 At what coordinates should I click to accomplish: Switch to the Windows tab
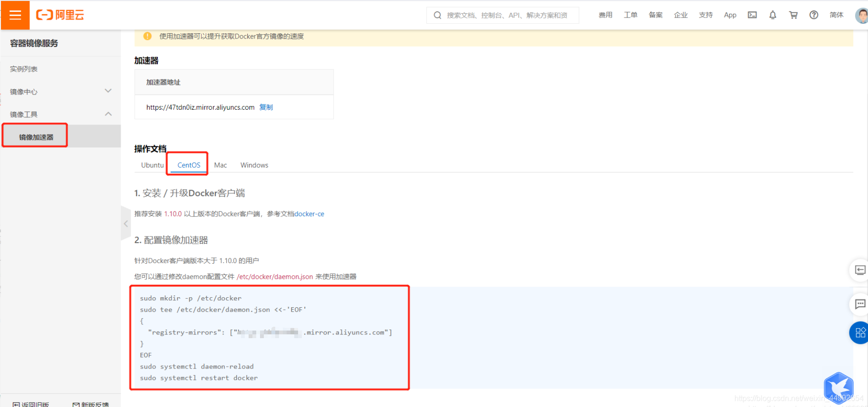pyautogui.click(x=254, y=165)
